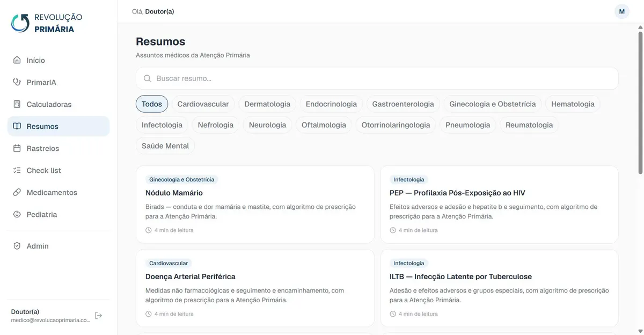644x335 pixels.
Task: Filter by Gastroenterologia
Action: (403, 104)
